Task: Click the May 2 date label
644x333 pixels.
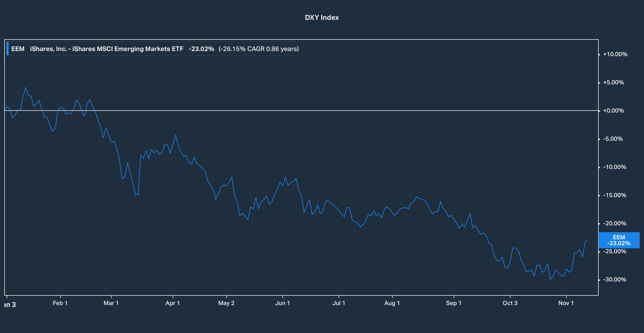Action: point(226,303)
